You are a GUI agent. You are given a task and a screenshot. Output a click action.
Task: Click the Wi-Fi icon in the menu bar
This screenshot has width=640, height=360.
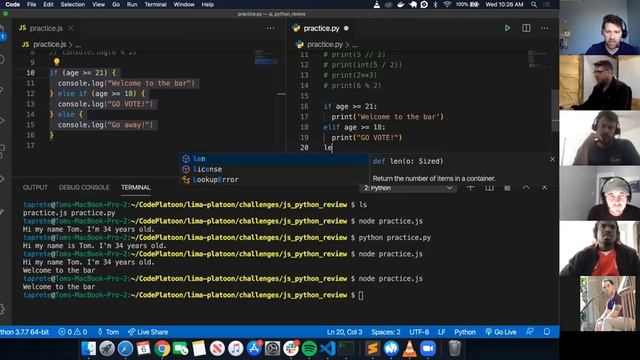[447, 4]
